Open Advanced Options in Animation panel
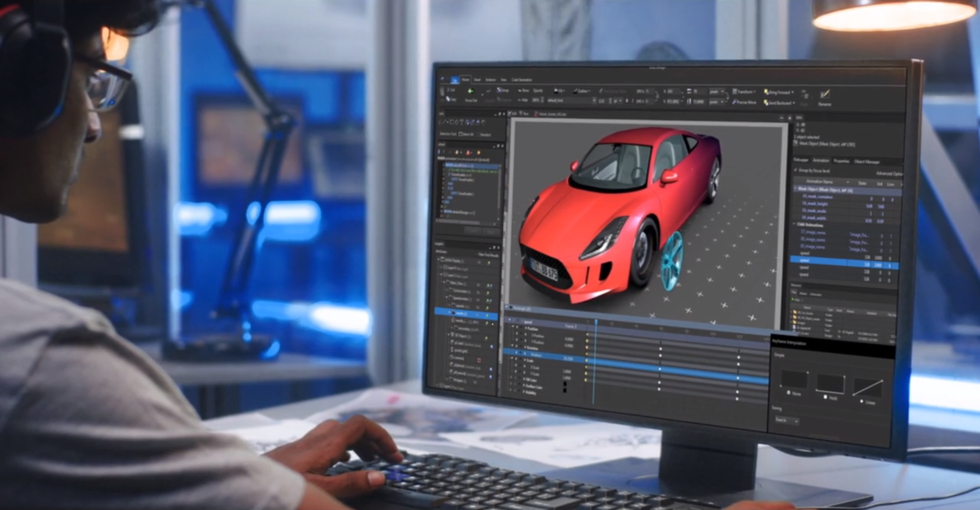Screen dimensions: 980x510 [x=890, y=173]
